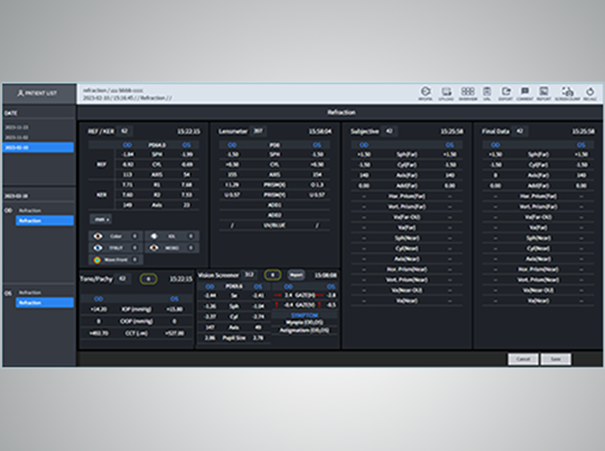Open the Comment speech-bubble icon
Viewport: 605px width, 451px height.
click(x=525, y=91)
